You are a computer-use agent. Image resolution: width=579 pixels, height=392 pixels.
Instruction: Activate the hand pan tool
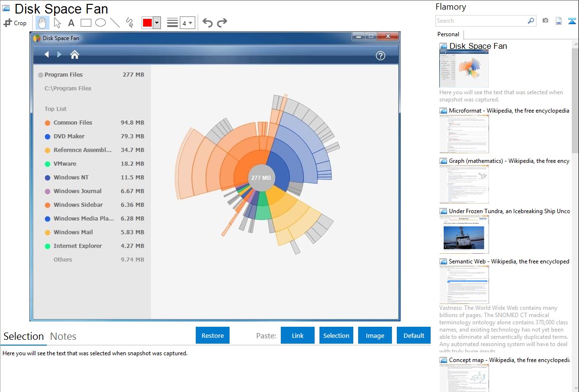pos(42,23)
